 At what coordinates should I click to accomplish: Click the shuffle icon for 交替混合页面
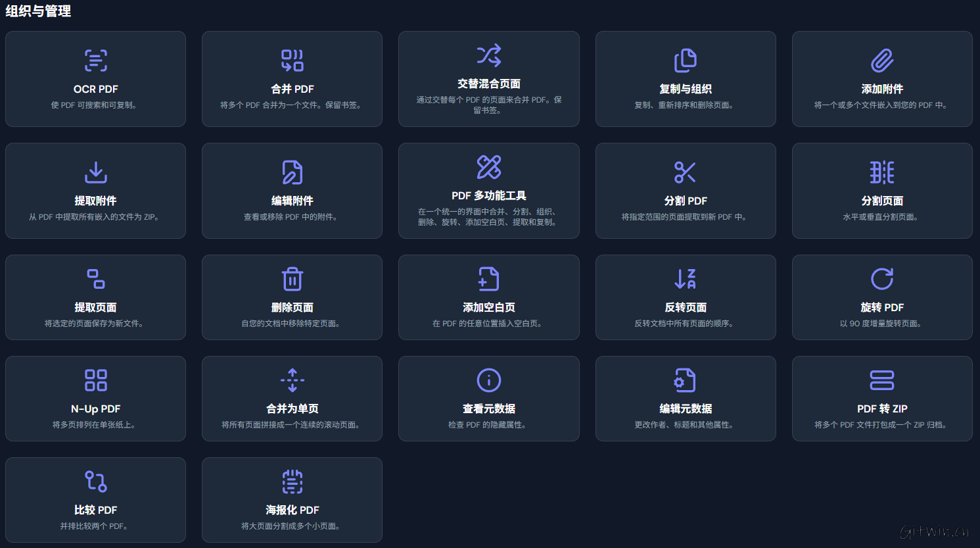click(x=488, y=55)
